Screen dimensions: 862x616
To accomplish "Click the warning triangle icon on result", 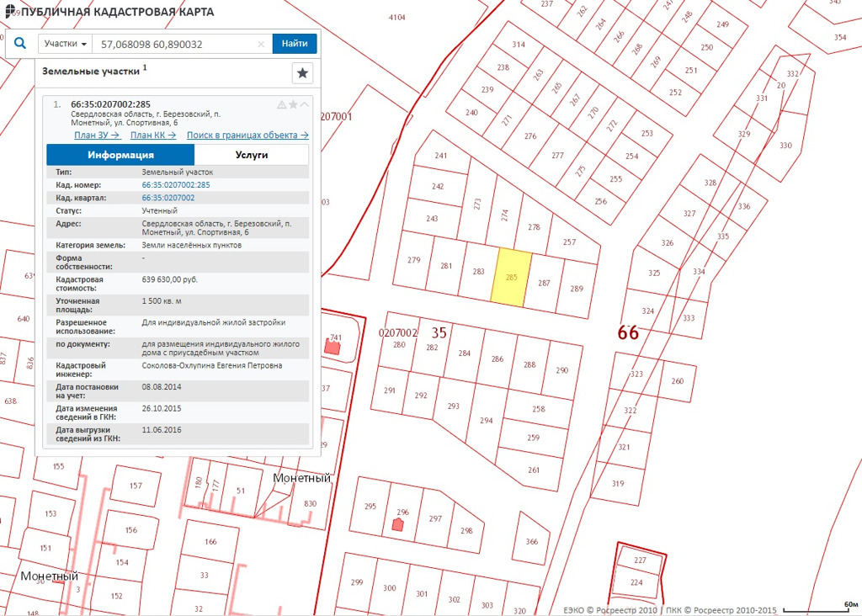I will tap(282, 104).
